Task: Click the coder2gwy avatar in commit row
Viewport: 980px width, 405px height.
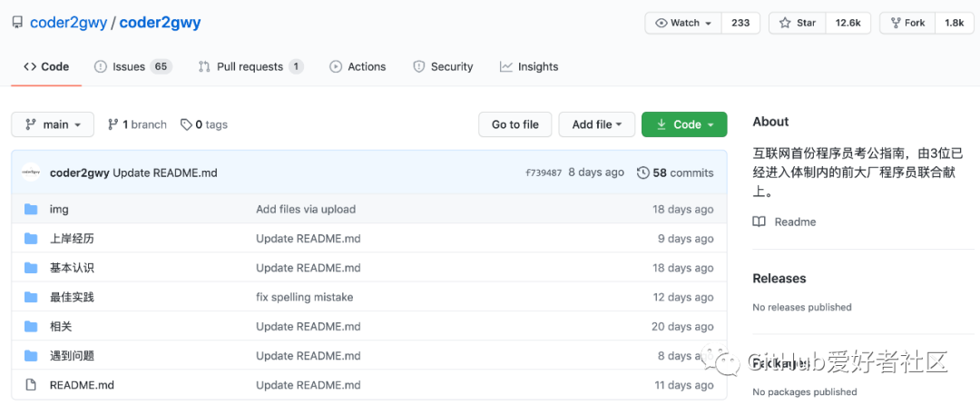Action: (31, 173)
